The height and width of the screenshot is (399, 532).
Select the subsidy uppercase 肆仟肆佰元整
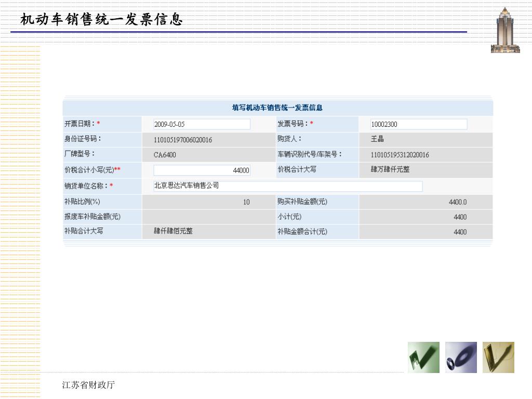[174, 231]
